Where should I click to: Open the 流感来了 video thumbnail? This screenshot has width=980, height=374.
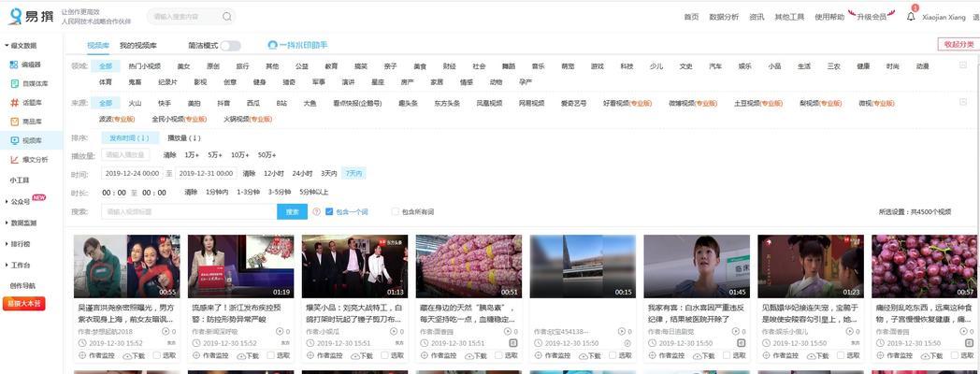[x=240, y=266]
